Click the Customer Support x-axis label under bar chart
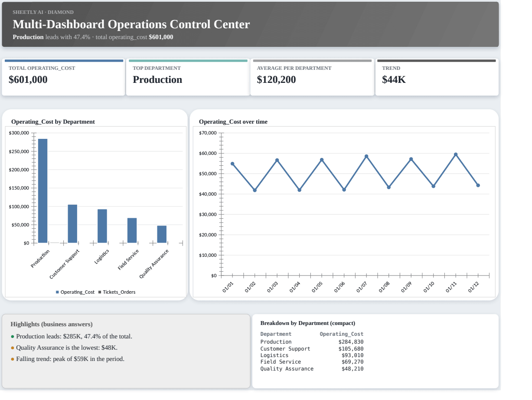 click(64, 264)
